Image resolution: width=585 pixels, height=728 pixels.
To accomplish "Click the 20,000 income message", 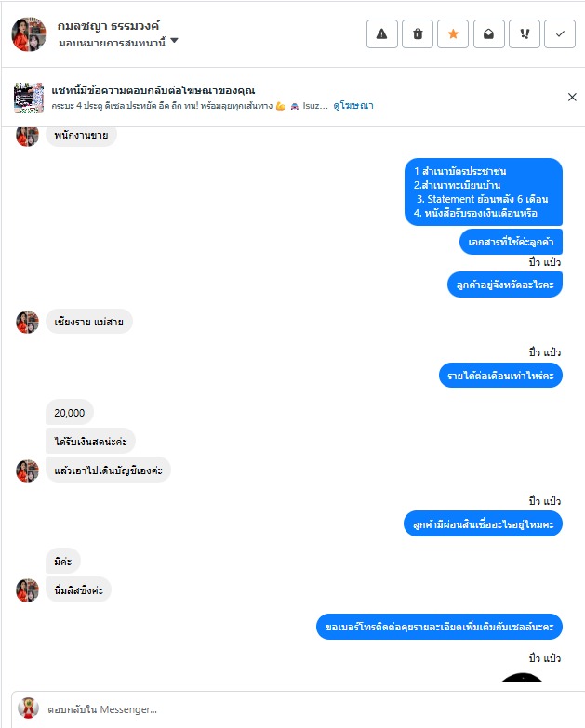I will [x=70, y=412].
